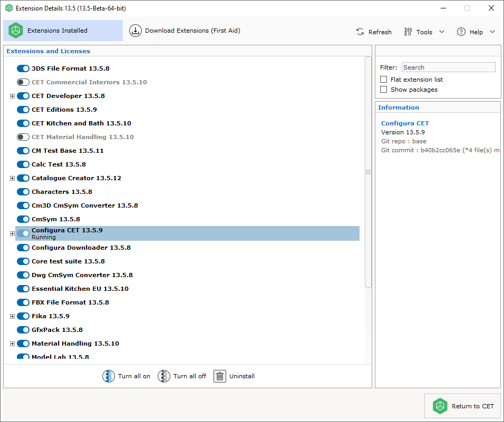Image resolution: width=504 pixels, height=422 pixels.
Task: Toggle the CET Kitchen and Bath switch
Action: coord(23,123)
